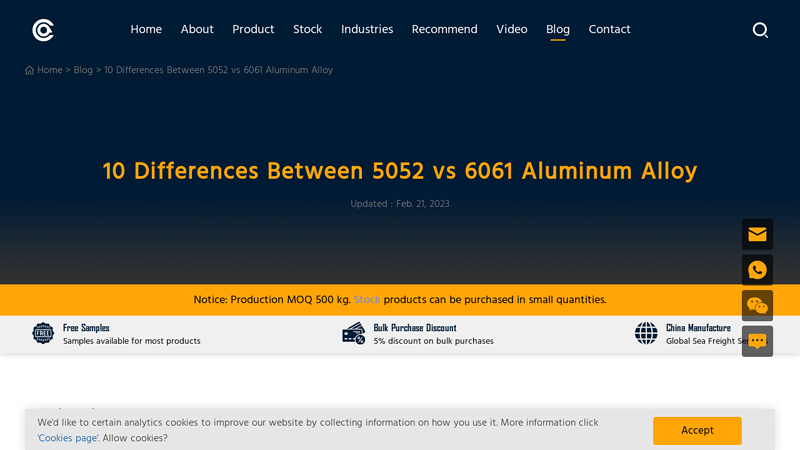
Task: Click the Bulk Purchase Discount card icon
Action: point(354,333)
